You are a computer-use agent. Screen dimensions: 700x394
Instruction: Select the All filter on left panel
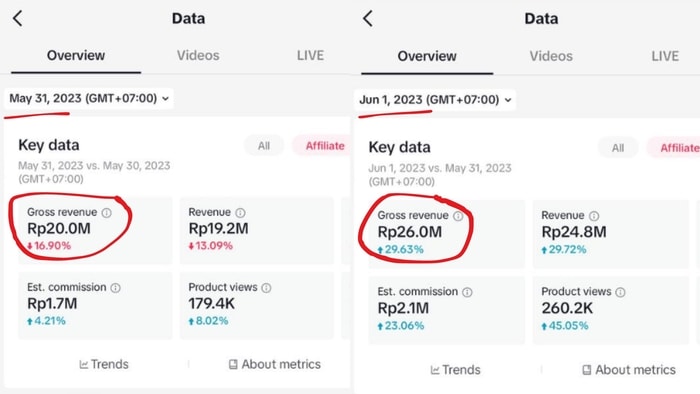click(x=264, y=145)
